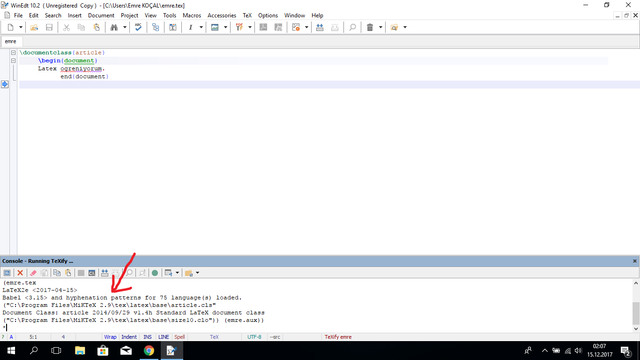
Task: Open Find with the binoculars icon
Action: 114,27
